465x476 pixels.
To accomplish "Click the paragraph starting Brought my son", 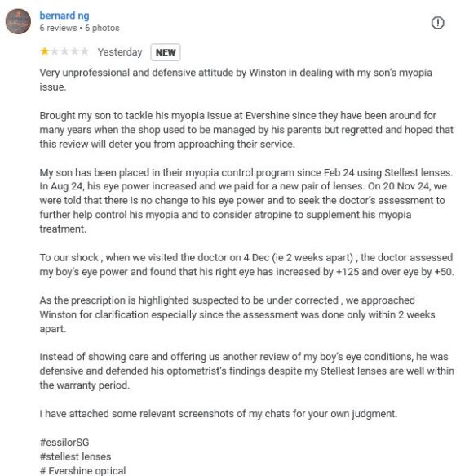I will (x=246, y=130).
